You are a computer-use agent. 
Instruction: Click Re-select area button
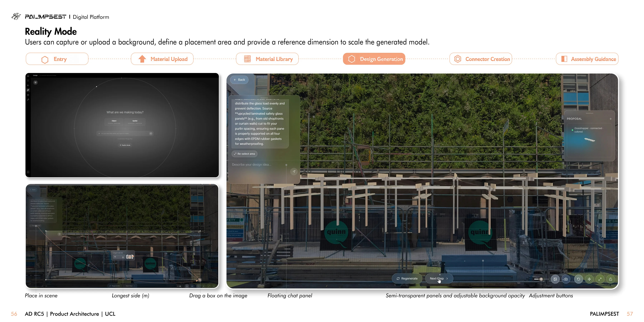point(245,154)
